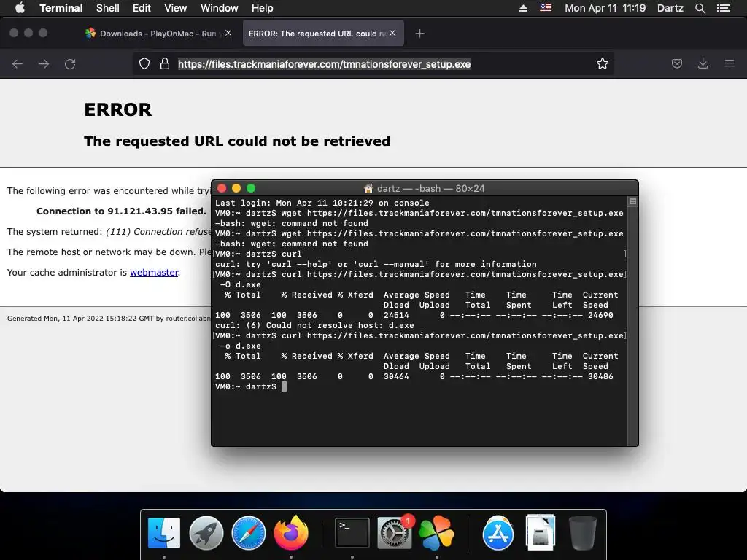Open the disk image file in Dock
Image resolution: width=747 pixels, height=560 pixels.
(x=541, y=532)
